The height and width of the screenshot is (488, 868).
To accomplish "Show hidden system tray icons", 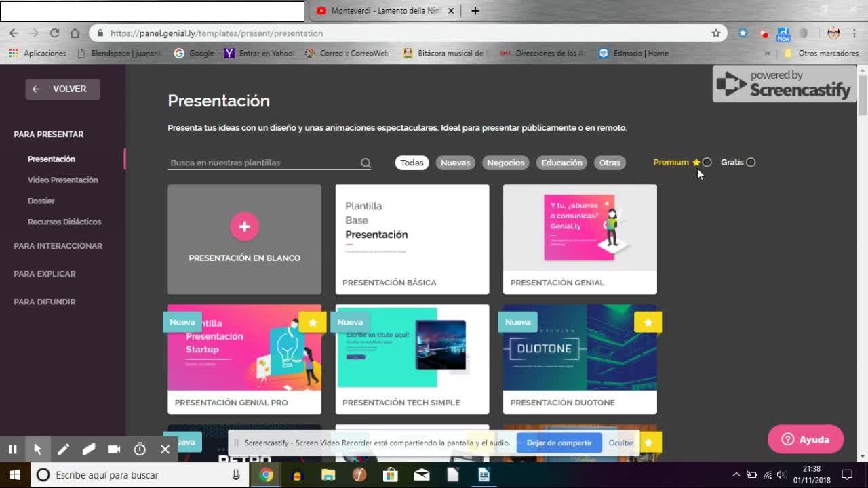I will pos(736,474).
